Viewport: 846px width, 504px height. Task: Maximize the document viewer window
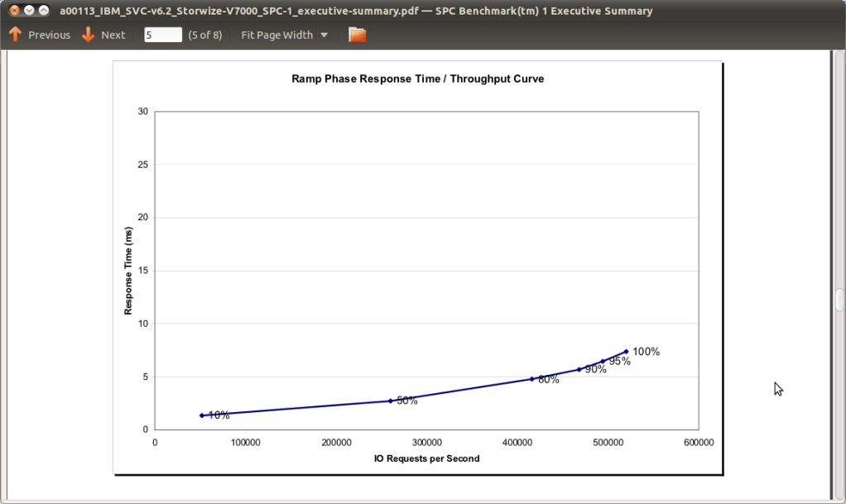44,11
